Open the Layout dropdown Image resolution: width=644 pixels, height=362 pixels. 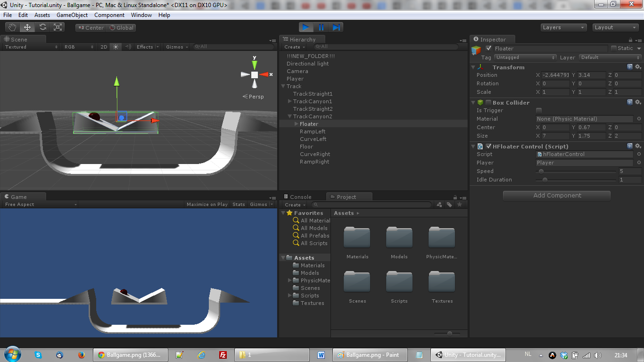click(615, 27)
